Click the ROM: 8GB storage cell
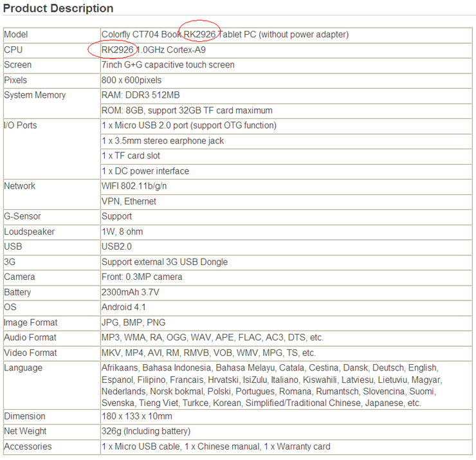The width and height of the screenshot is (476, 460). pos(187,111)
